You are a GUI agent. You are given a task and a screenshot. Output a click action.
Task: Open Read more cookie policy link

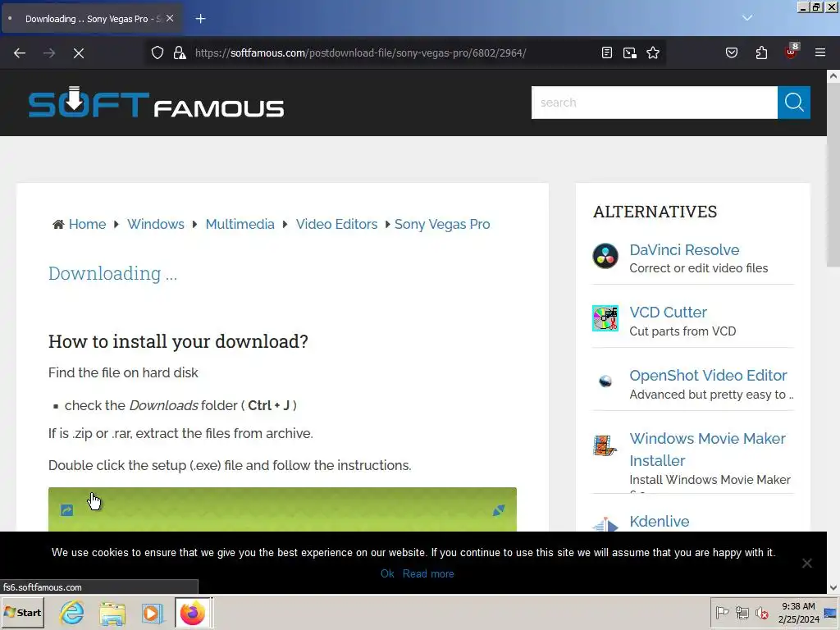[x=428, y=573]
